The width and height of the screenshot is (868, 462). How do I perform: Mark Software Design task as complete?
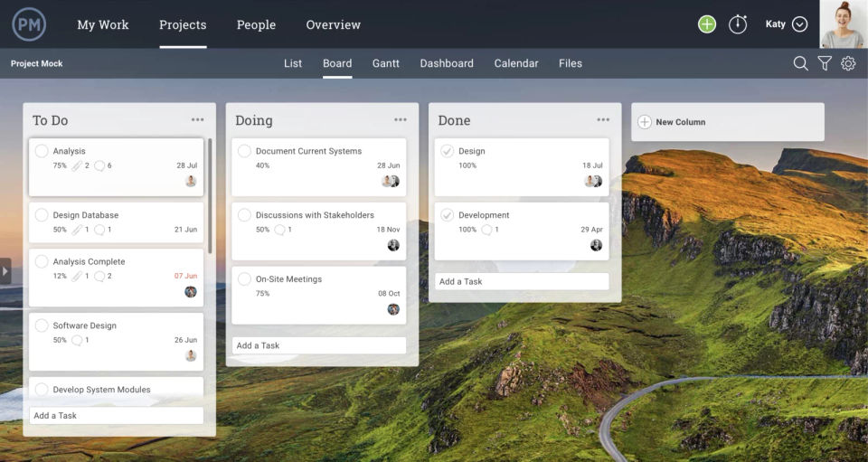[x=42, y=325]
